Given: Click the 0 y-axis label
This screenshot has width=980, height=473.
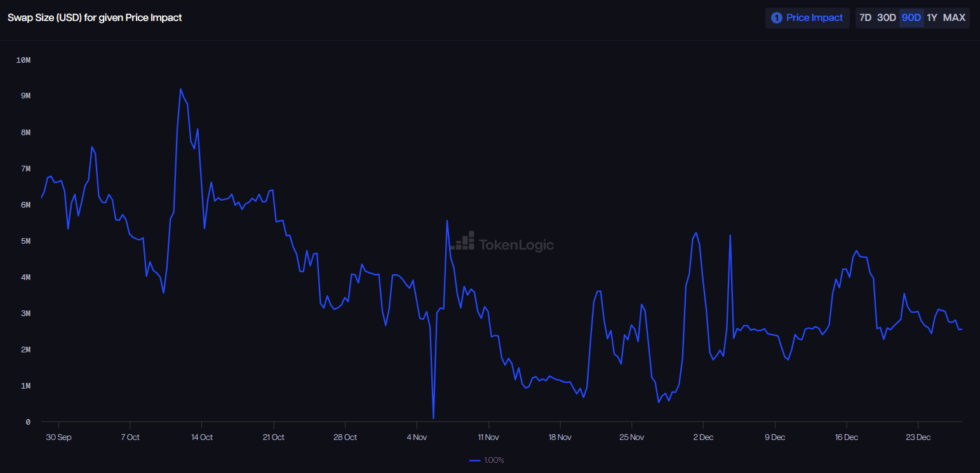Looking at the screenshot, I should 28,422.
